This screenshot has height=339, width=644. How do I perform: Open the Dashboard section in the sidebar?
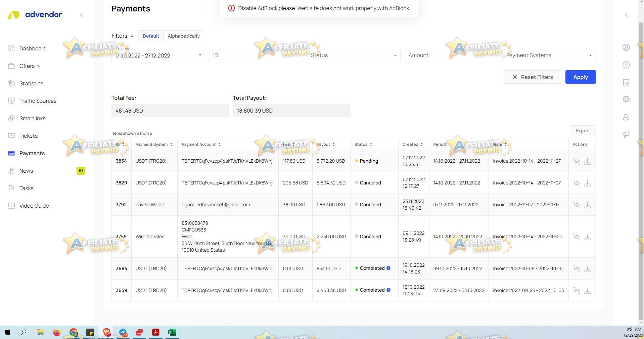[33, 48]
